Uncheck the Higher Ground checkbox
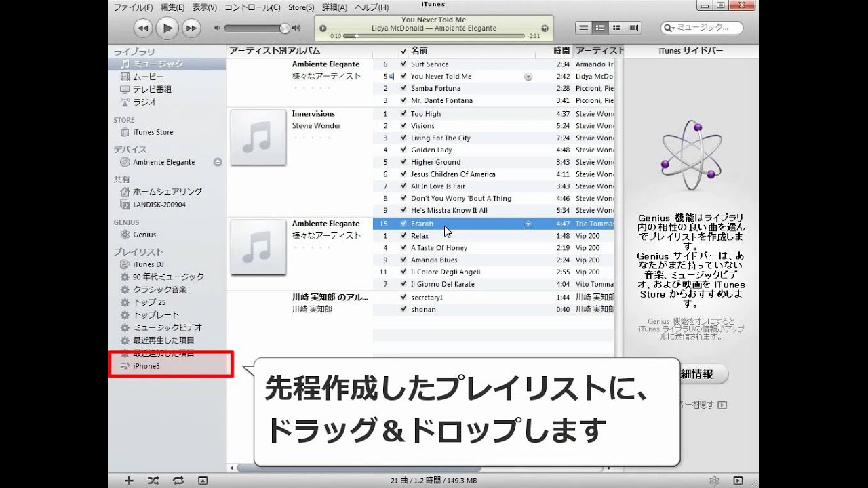The width and height of the screenshot is (868, 488). (x=403, y=162)
